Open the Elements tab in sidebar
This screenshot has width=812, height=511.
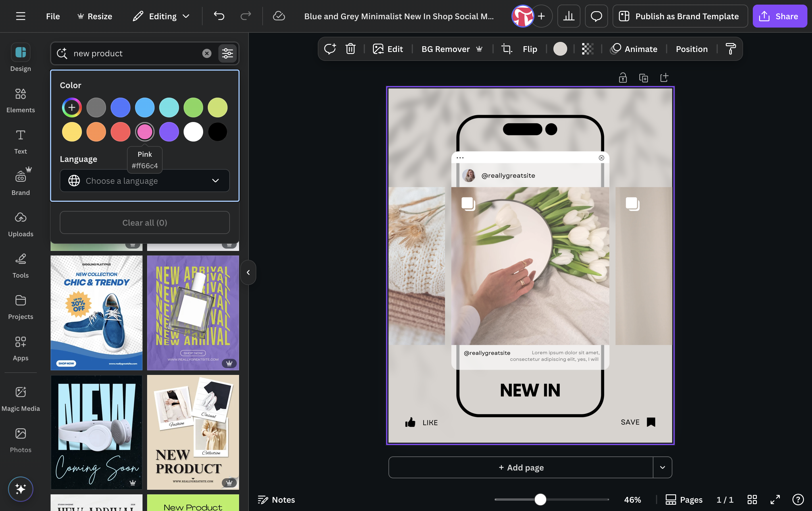coord(21,100)
